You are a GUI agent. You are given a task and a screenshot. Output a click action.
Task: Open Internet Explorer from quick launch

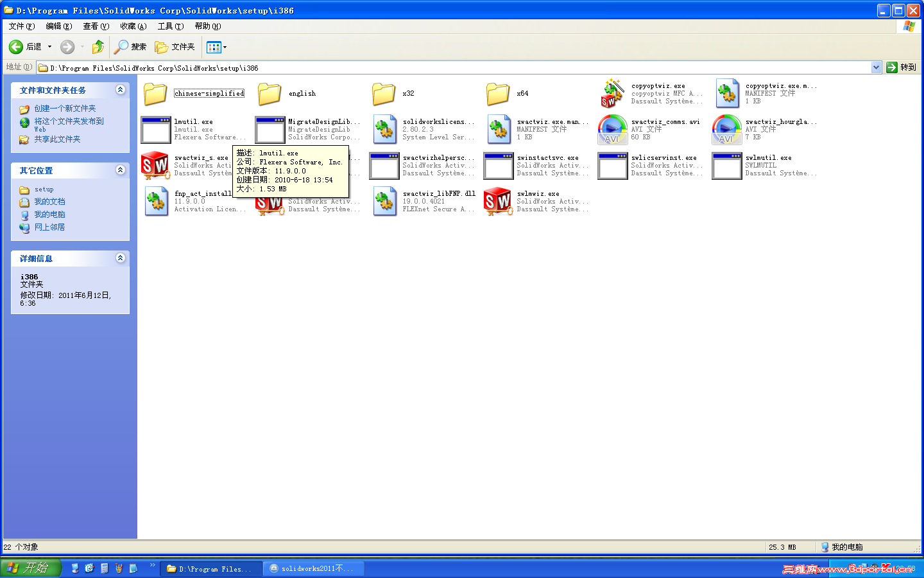[x=89, y=568]
